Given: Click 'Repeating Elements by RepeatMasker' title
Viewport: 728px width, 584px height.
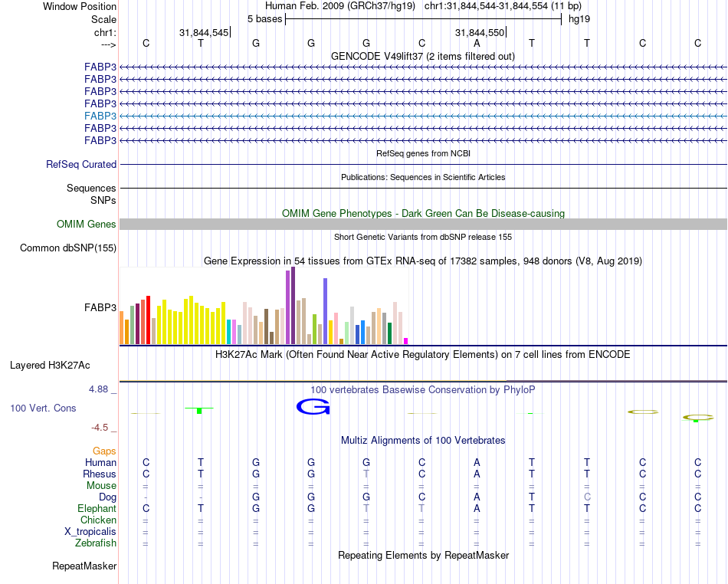Looking at the screenshot, I should point(424,555).
